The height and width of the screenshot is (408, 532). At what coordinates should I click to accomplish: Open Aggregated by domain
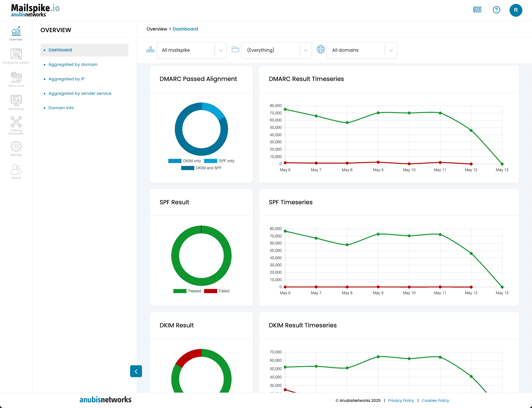pos(73,65)
